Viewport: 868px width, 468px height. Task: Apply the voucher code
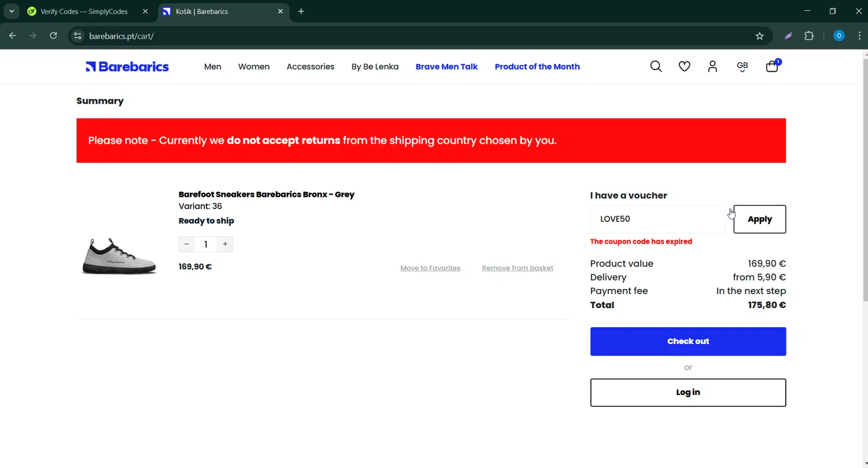pos(760,219)
